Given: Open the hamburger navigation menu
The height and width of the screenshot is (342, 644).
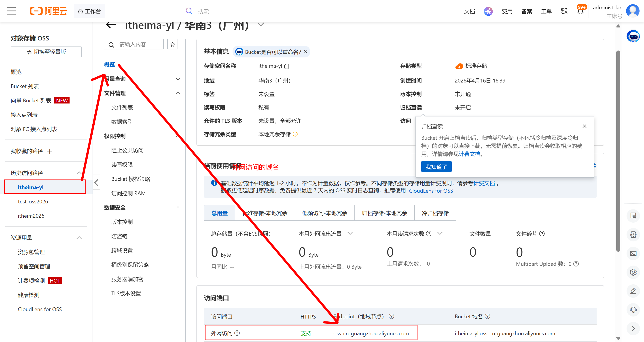Looking at the screenshot, I should pos(11,11).
